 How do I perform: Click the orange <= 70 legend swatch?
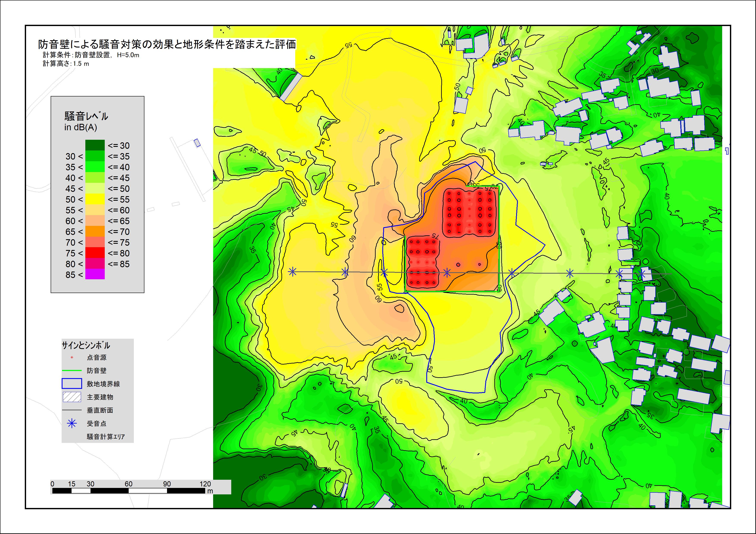95,231
